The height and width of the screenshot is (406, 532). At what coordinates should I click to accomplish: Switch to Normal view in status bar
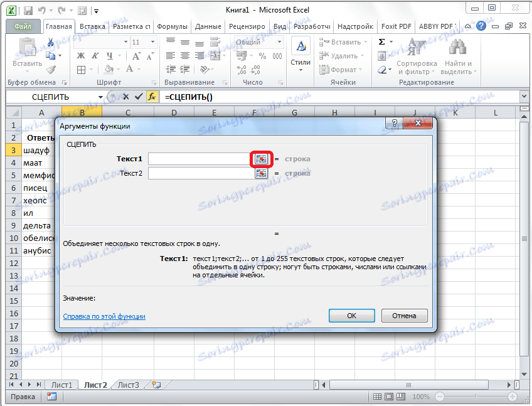(377, 397)
